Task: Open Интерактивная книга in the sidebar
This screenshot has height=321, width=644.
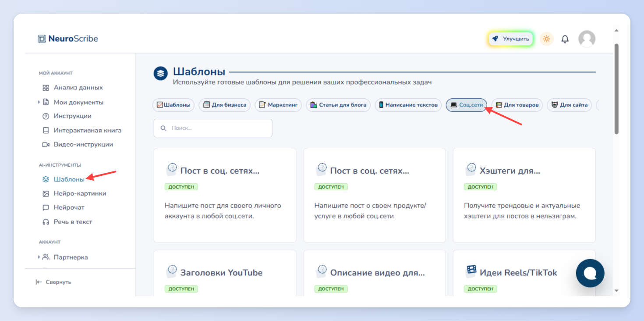Action: (88, 131)
